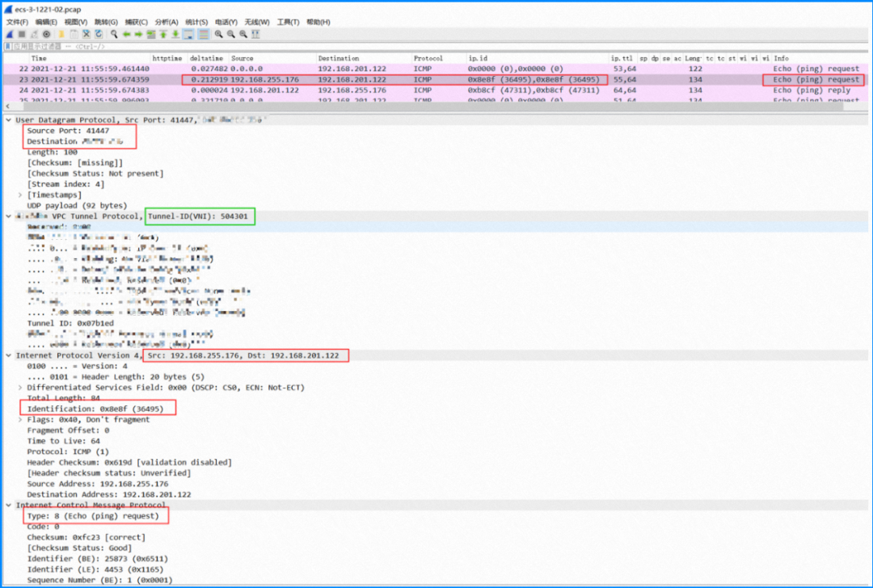The height and width of the screenshot is (588, 873).
Task: Zoom in main window text
Action: point(219,35)
